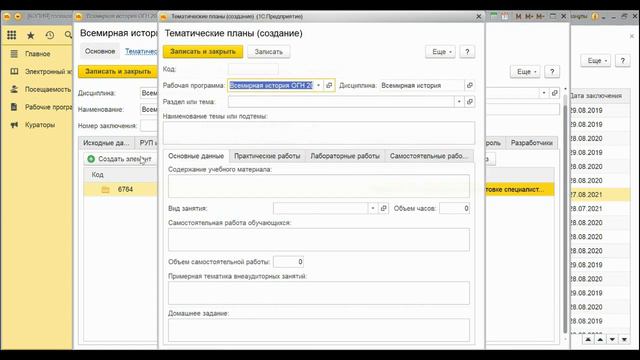The width and height of the screenshot is (640, 360).
Task: Click the search magnifier icon
Action: pyautogui.click(x=68, y=36)
